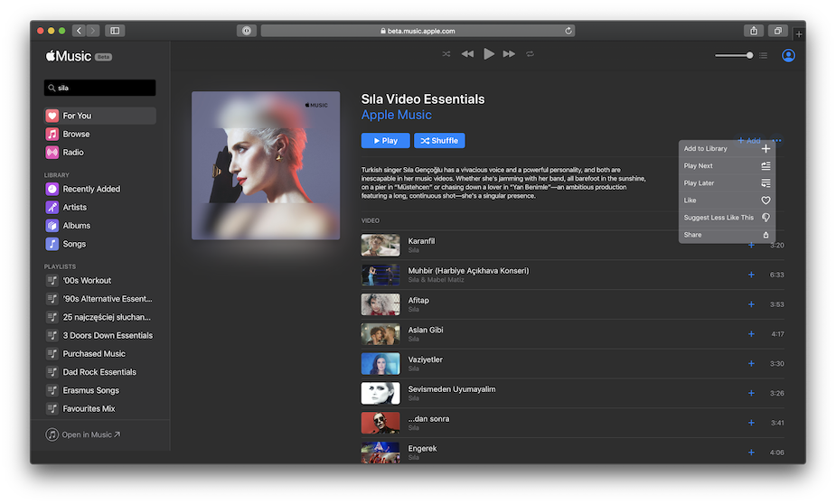Viewport: 836px width, 504px height.
Task: Click the Muhbir video thumbnail
Action: click(x=380, y=275)
